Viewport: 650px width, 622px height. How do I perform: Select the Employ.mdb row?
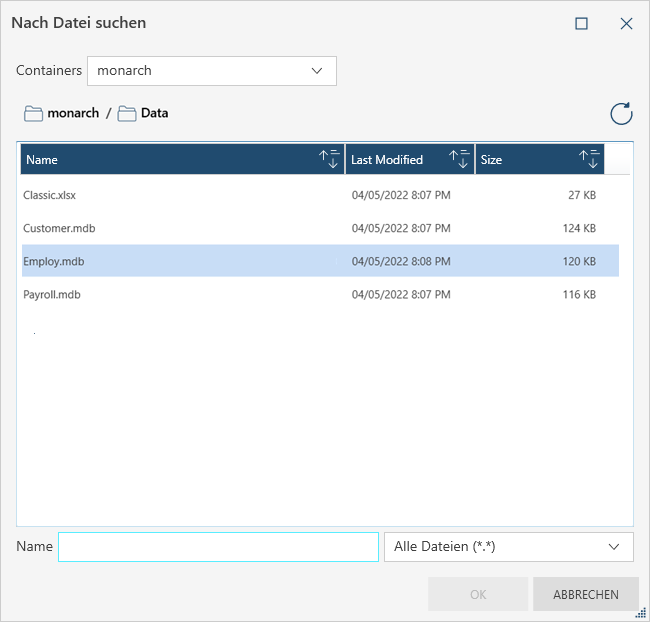54,261
